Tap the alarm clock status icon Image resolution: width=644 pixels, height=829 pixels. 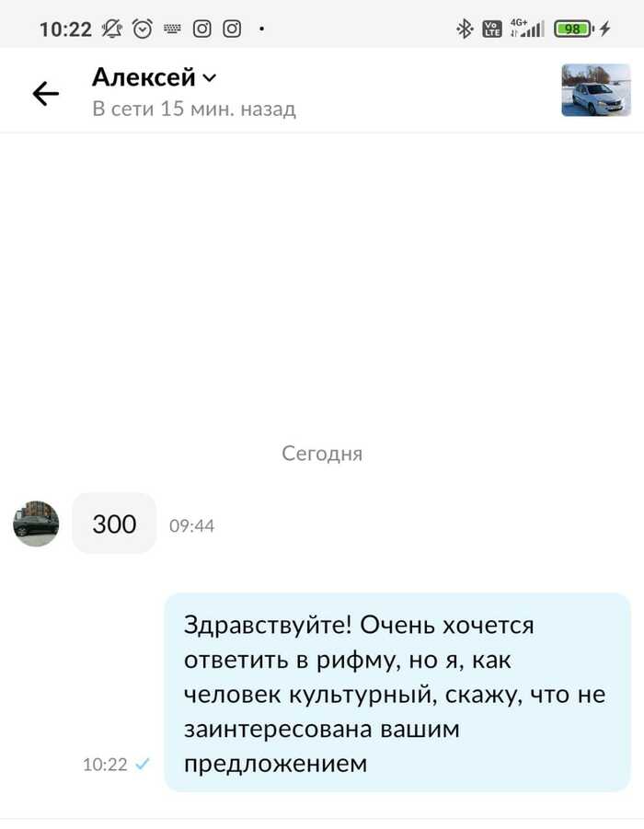tap(143, 29)
